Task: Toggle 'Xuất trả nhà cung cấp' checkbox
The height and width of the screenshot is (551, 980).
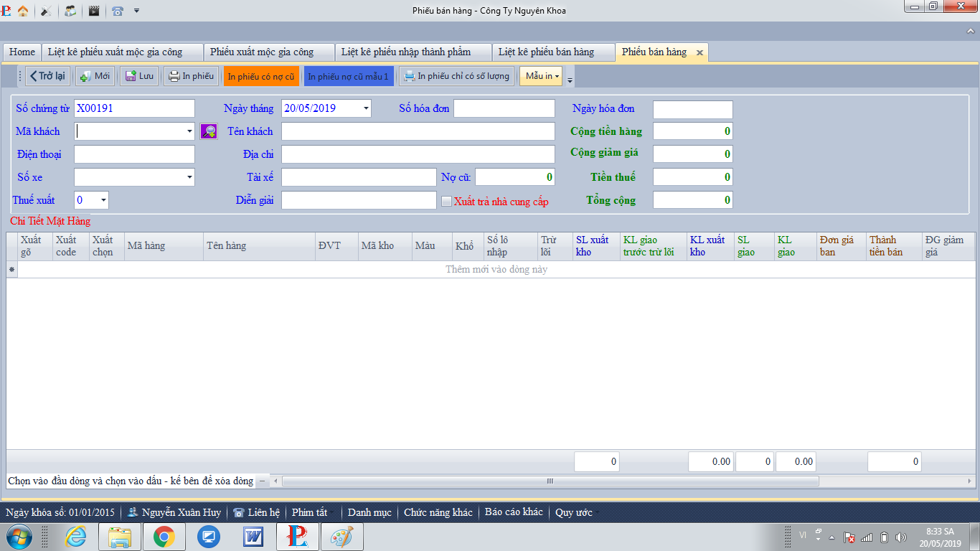Action: pyautogui.click(x=446, y=202)
